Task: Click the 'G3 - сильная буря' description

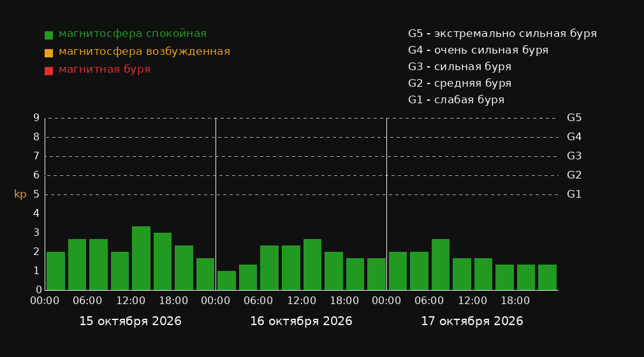Action: pyautogui.click(x=460, y=66)
